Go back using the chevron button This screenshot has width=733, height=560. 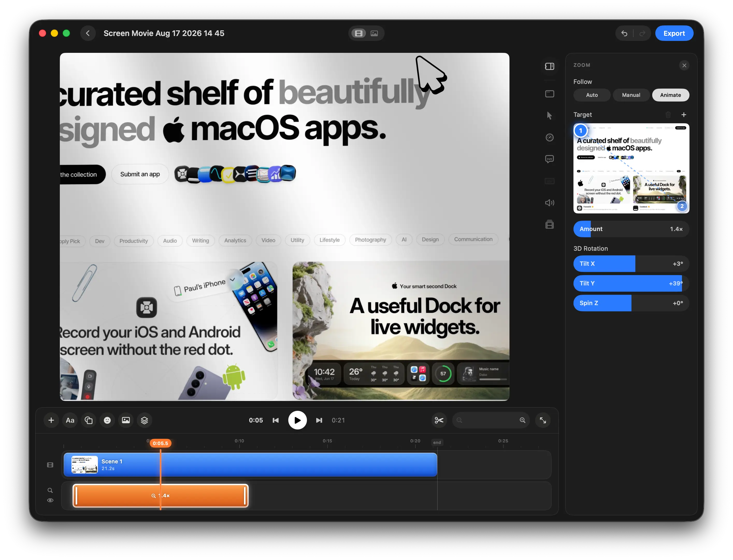(x=88, y=33)
